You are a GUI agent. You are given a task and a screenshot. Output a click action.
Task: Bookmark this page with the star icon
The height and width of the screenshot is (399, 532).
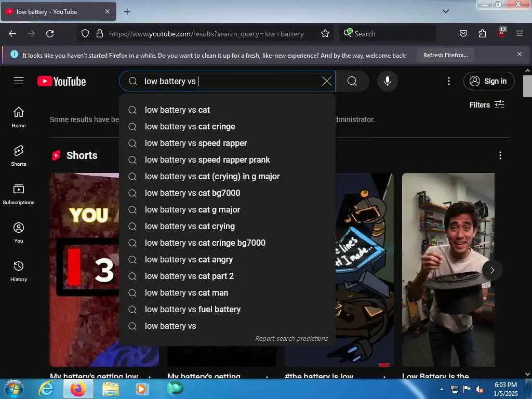(325, 34)
